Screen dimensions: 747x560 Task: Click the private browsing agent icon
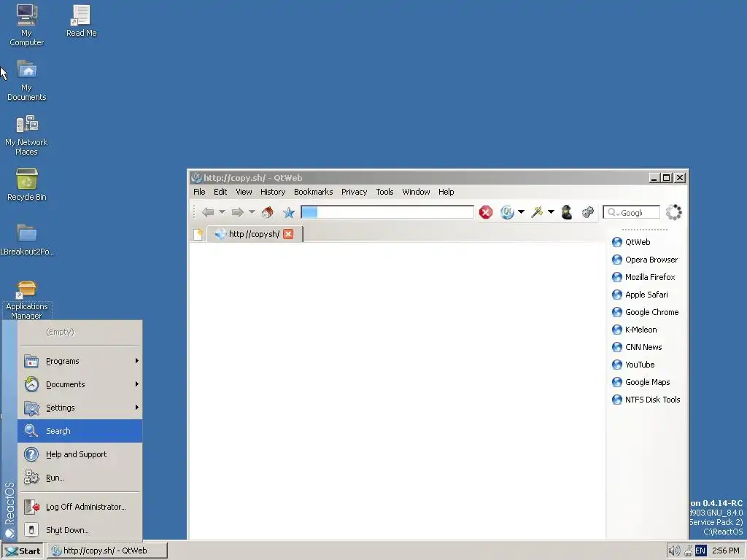[x=566, y=212]
